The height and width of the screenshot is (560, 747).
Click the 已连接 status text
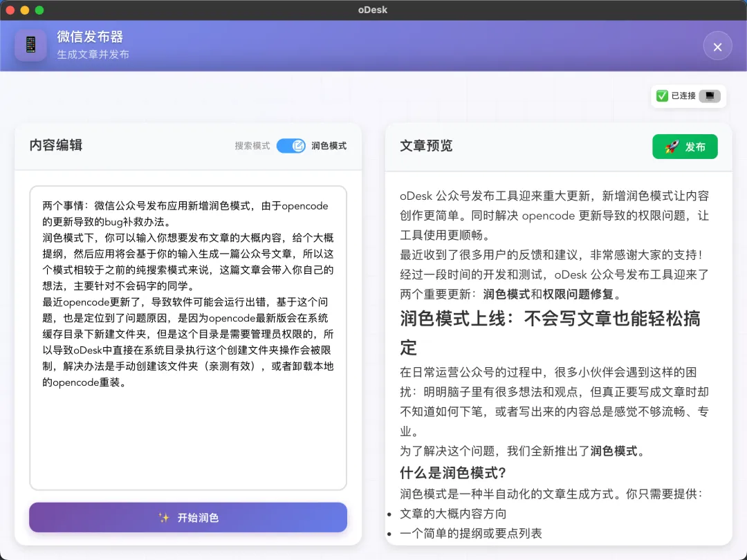click(x=683, y=95)
